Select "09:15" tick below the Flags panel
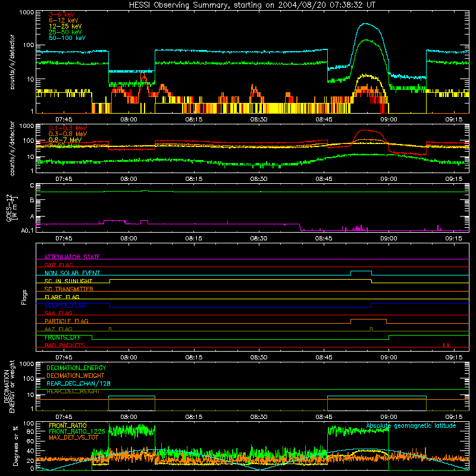Screen dimensions: 476x476 point(453,358)
